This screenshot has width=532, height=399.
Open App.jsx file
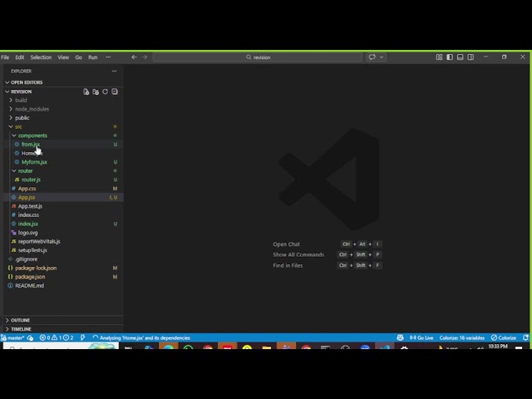click(x=63, y=197)
